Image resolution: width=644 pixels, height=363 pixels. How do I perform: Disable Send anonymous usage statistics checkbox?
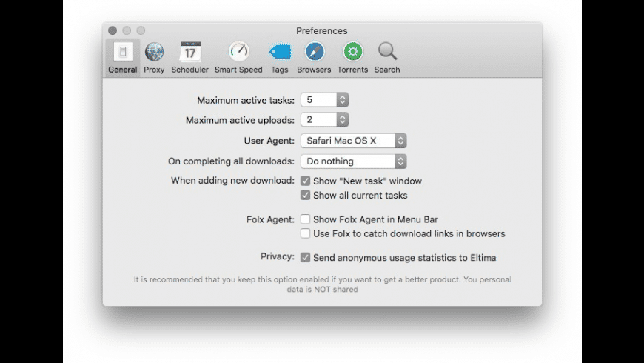pos(305,257)
